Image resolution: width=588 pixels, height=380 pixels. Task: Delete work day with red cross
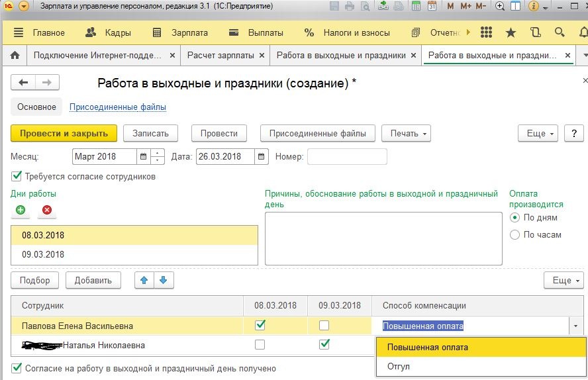tap(47, 210)
